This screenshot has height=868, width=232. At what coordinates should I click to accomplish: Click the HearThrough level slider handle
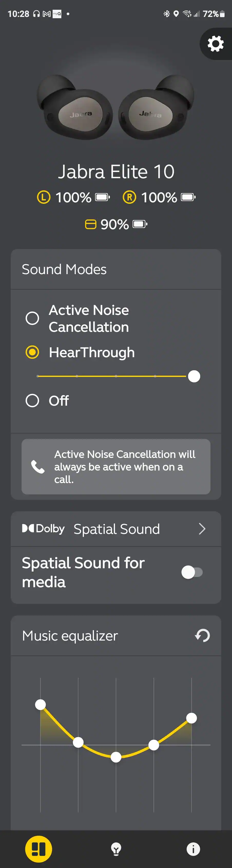(194, 376)
